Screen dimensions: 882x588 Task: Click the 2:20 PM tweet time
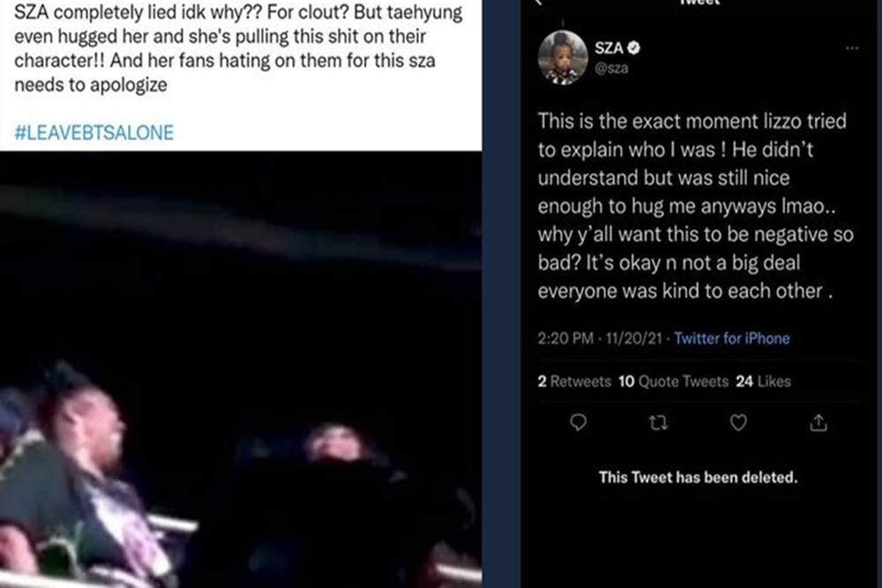pyautogui.click(x=564, y=339)
